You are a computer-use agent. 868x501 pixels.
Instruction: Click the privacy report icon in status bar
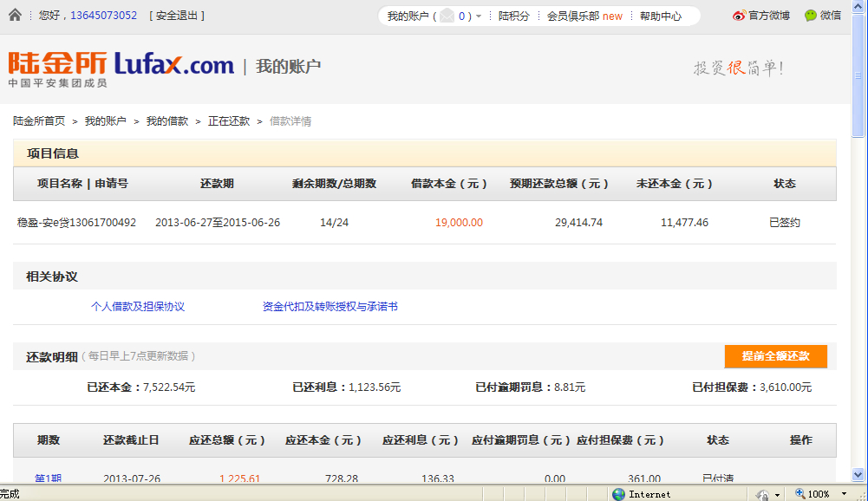761,494
